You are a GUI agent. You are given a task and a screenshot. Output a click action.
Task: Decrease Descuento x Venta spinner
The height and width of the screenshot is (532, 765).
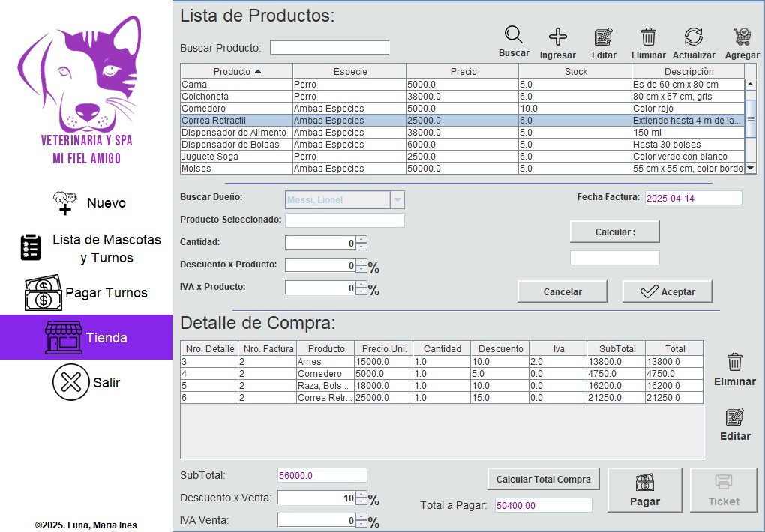coord(361,501)
